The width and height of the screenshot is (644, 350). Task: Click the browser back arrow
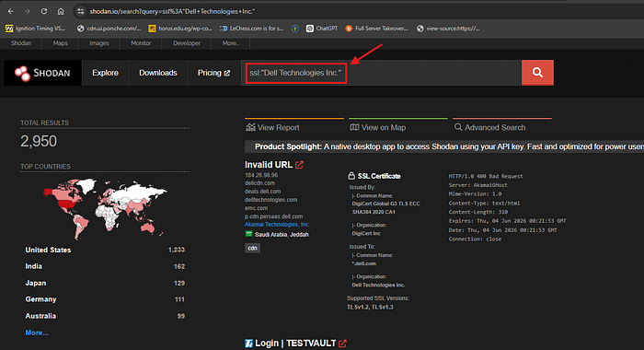coord(11,12)
